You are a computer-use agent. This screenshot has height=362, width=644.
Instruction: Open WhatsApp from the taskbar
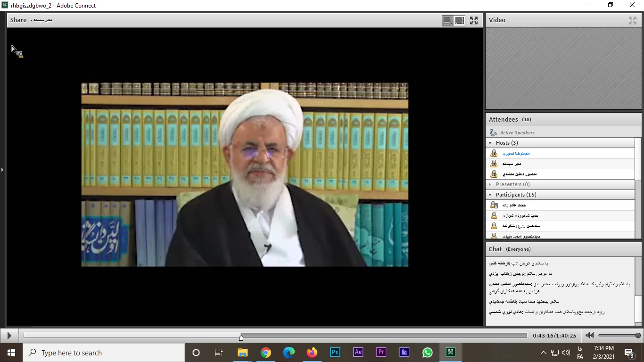428,353
